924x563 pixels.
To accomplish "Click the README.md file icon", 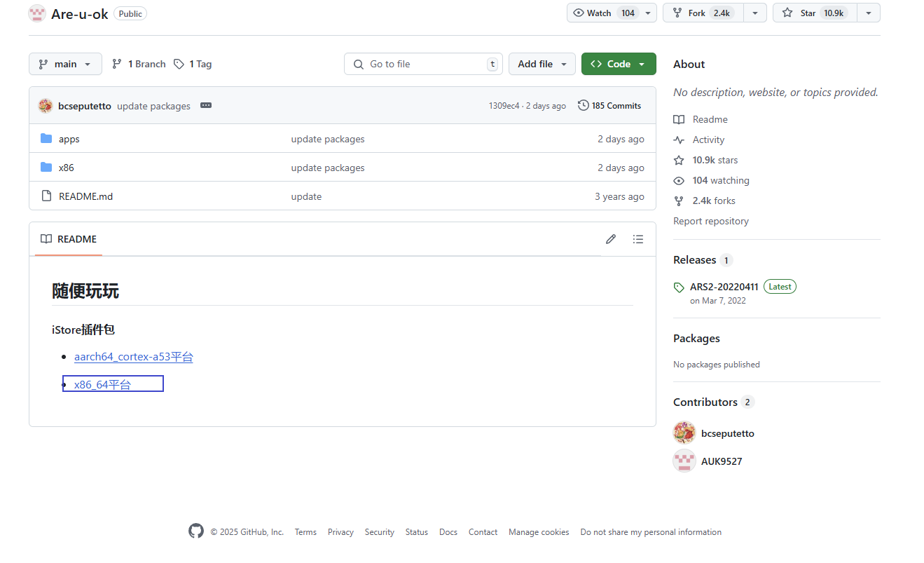I will pos(46,196).
